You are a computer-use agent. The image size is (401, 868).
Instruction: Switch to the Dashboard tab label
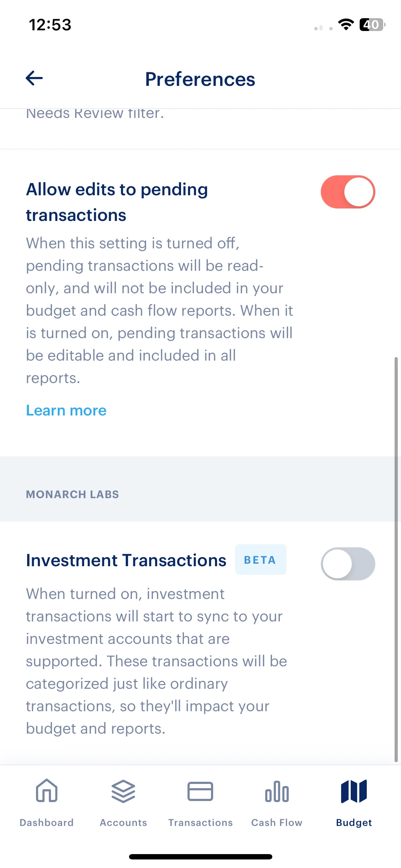click(x=47, y=822)
